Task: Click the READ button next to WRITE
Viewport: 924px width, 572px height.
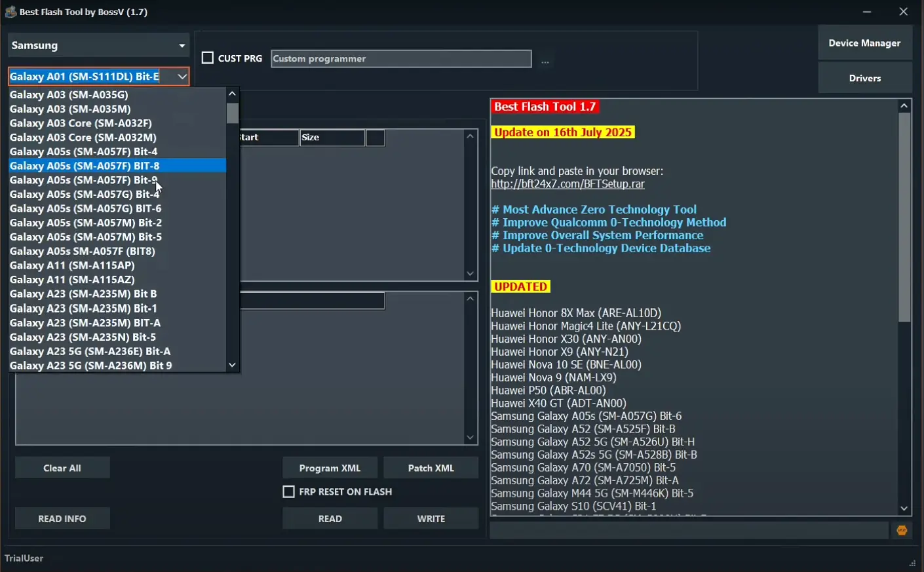Action: point(330,518)
